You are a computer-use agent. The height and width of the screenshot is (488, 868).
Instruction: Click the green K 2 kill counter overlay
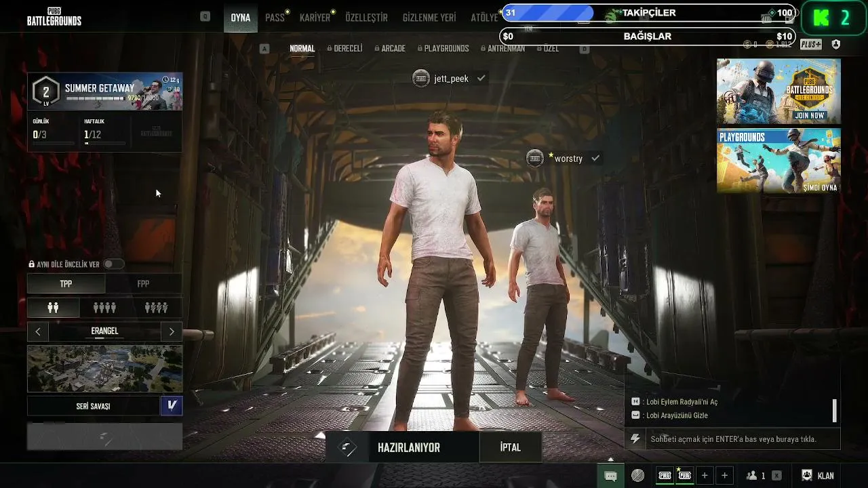point(834,18)
